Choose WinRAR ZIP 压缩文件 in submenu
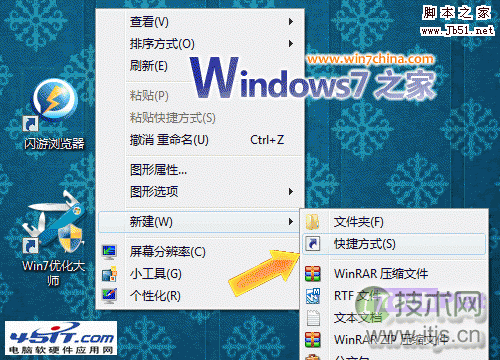The height and width of the screenshot is (360, 500). pyautogui.click(x=394, y=339)
